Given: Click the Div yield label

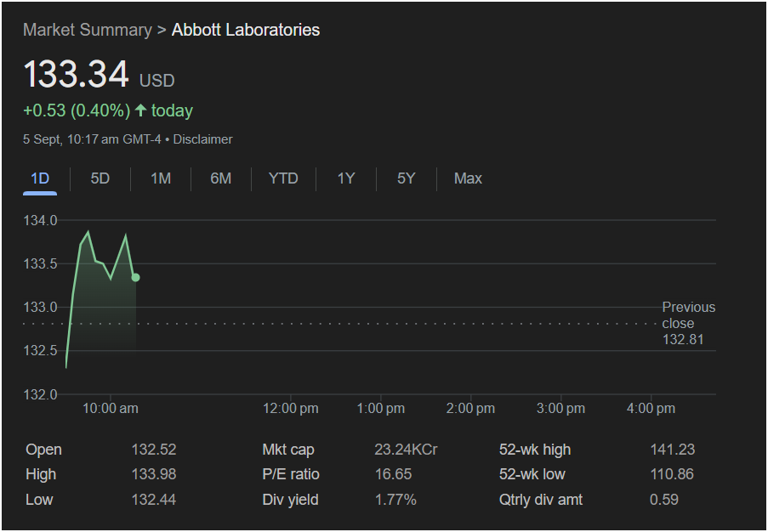Looking at the screenshot, I should tap(291, 500).
